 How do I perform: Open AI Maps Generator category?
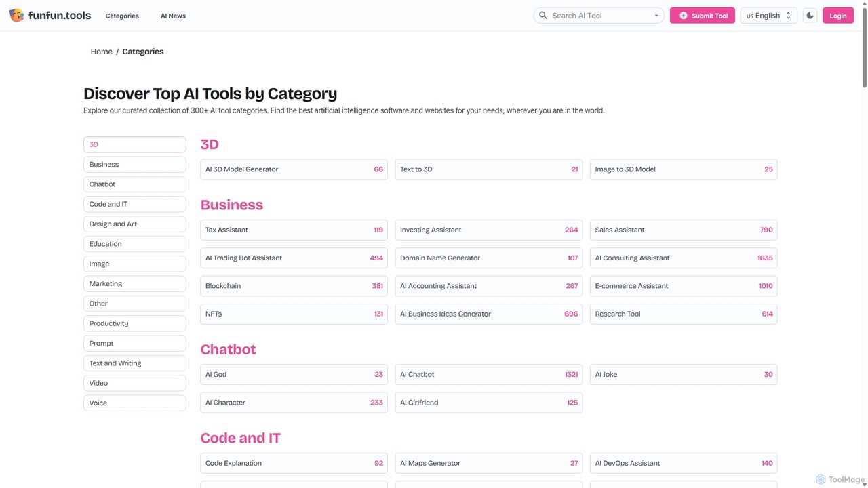488,463
